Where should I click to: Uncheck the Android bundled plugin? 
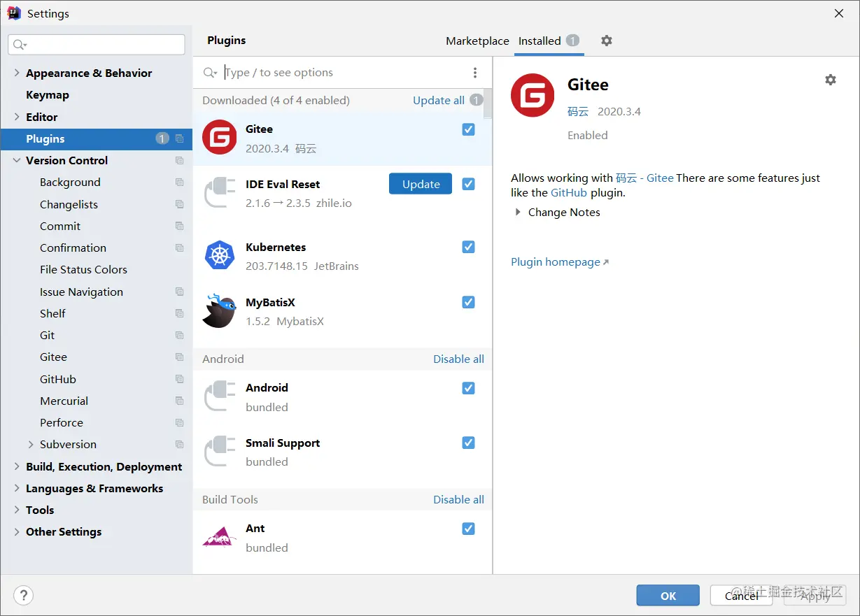(469, 388)
